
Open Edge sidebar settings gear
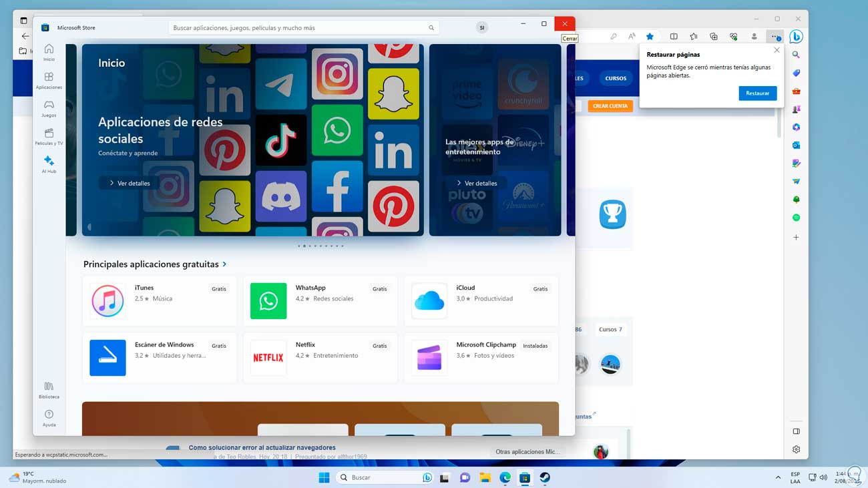pyautogui.click(x=796, y=449)
